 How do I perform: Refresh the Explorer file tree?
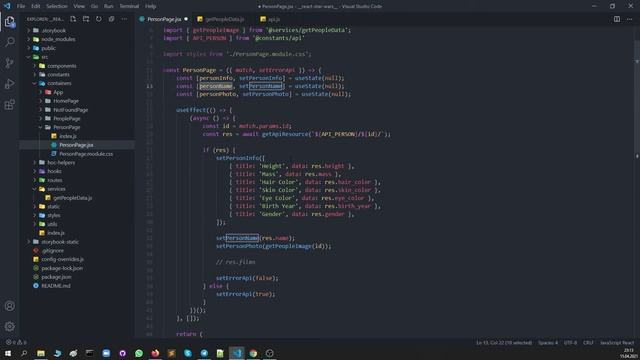point(98,19)
